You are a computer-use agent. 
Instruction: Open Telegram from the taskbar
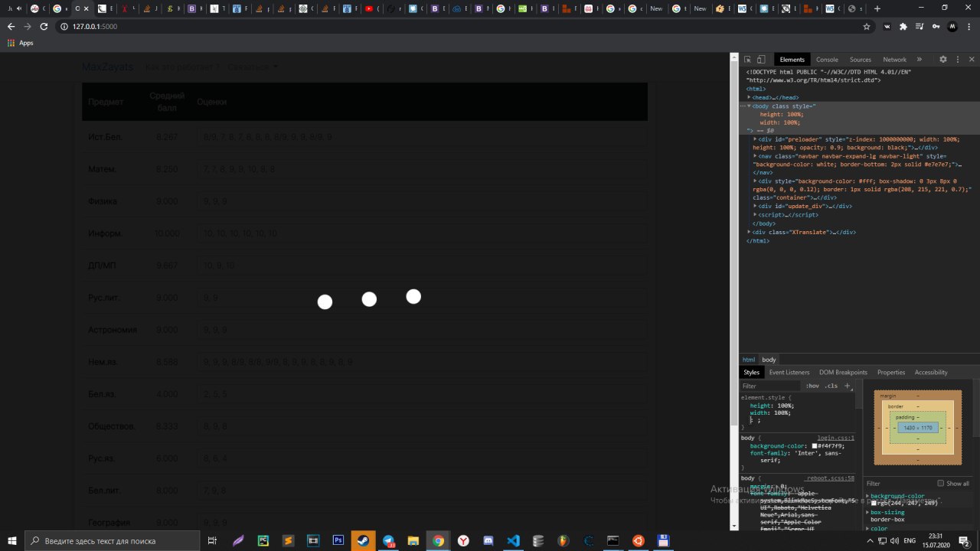[388, 540]
